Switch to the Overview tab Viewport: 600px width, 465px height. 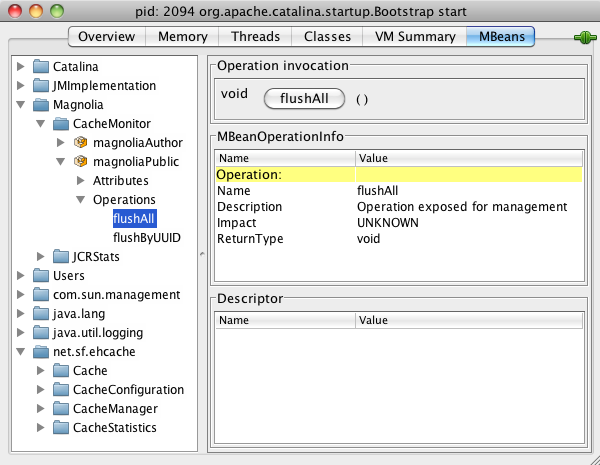click(x=107, y=37)
